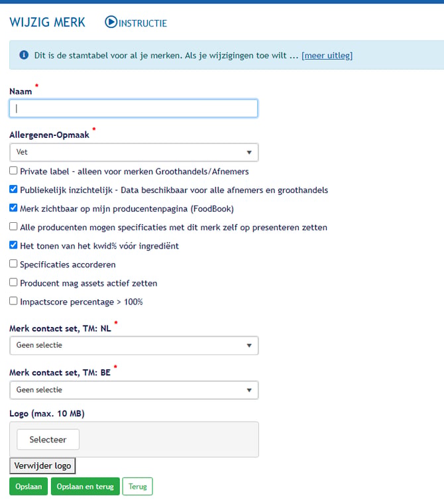
Task: Click the Terug button
Action: pyautogui.click(x=137, y=486)
